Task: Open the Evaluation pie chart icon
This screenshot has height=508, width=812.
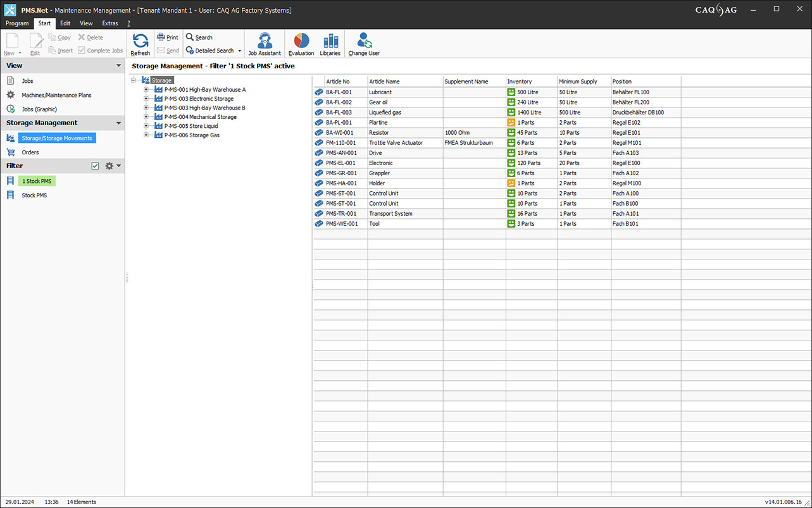Action: tap(301, 40)
